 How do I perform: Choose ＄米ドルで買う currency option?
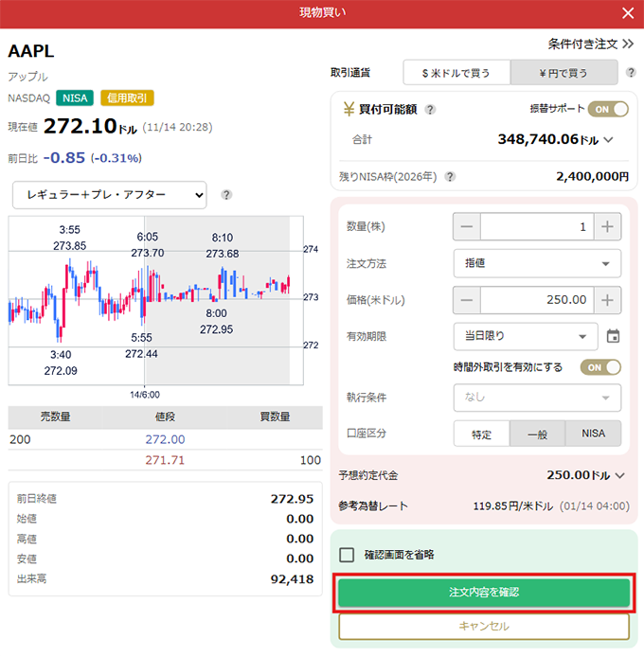pos(456,73)
